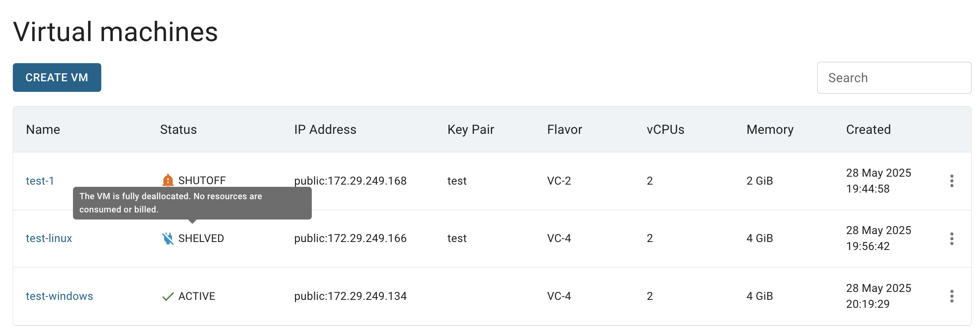Open the test-linux virtual machine link
This screenshot has width=980, height=333.
pyautogui.click(x=49, y=238)
